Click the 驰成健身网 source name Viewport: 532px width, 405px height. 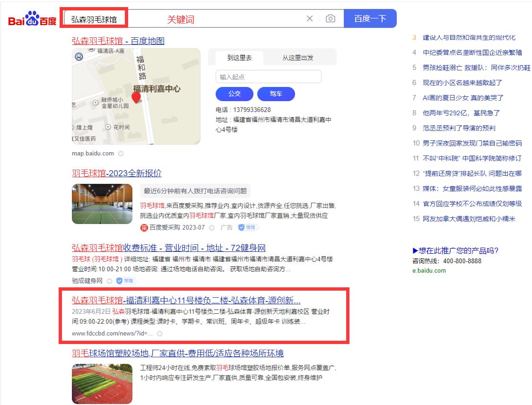click(87, 281)
